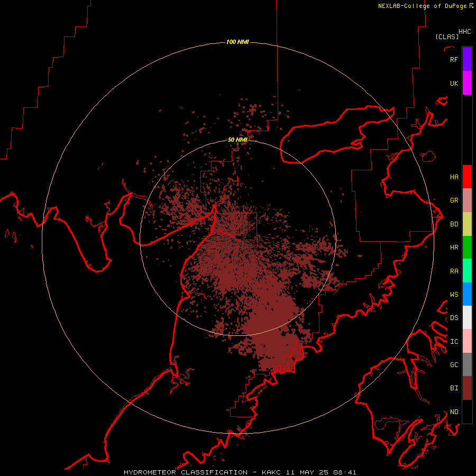Click the 50 NMI range ring label
476x476 pixels.
pyautogui.click(x=237, y=140)
